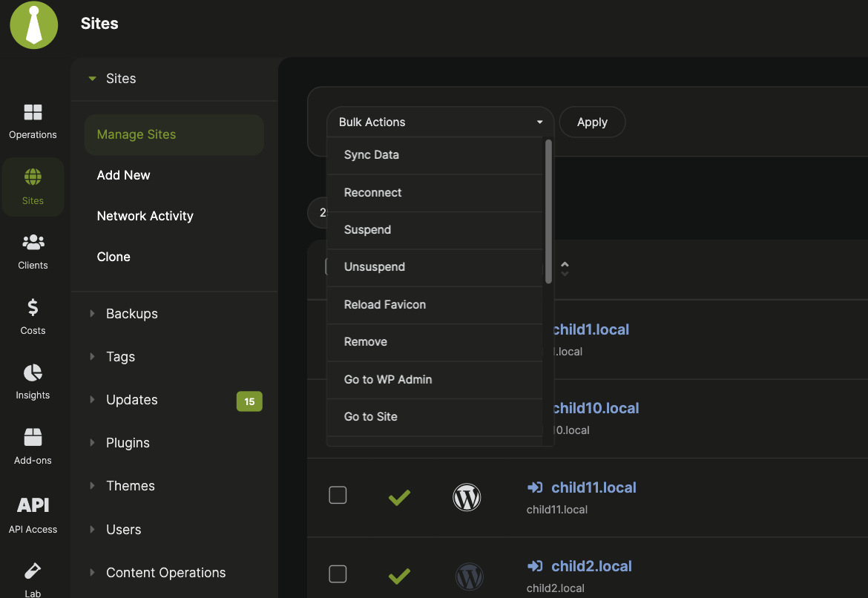The width and height of the screenshot is (868, 598).
Task: Choose Sync Data from Bulk Actions
Action: coord(435,155)
